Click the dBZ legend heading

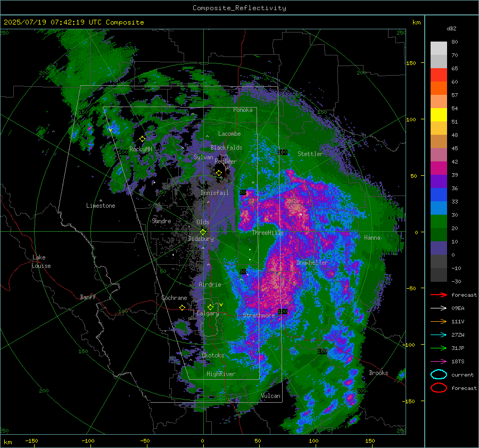point(451,28)
